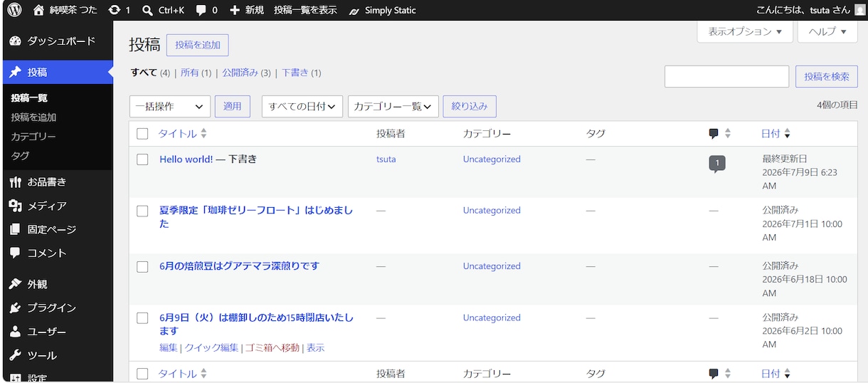Click the 投稿を検索 button
Viewport: 868px width, 383px height.
click(827, 76)
